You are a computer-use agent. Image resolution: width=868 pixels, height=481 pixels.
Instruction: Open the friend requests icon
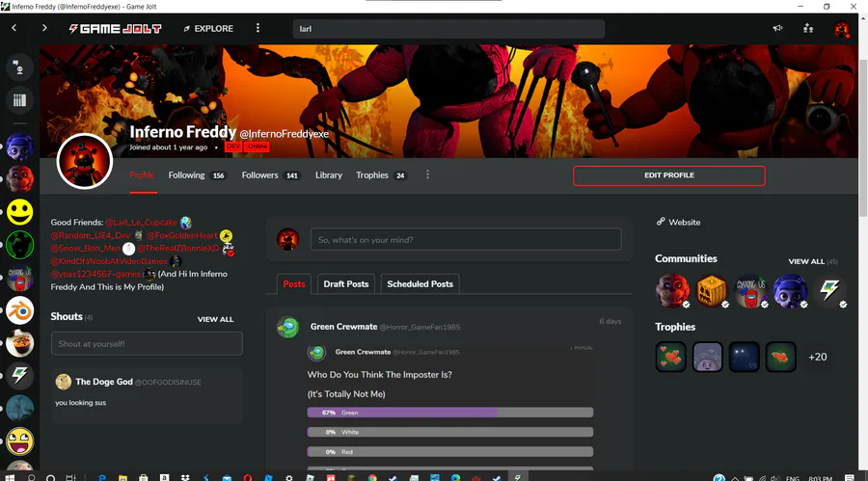coord(808,28)
